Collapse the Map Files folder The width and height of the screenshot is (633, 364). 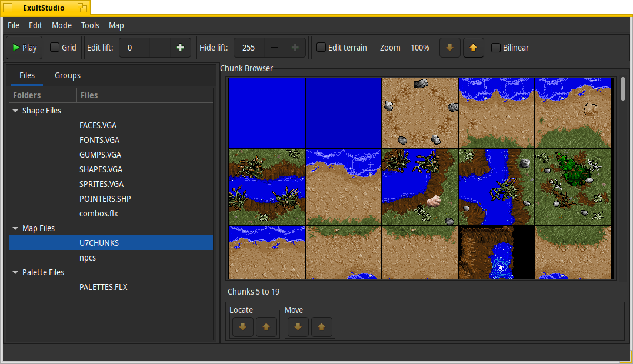[x=15, y=228]
